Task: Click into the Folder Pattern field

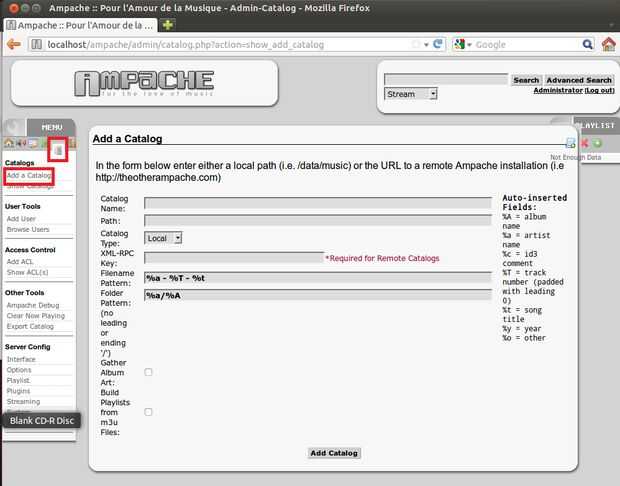Action: coord(318,295)
